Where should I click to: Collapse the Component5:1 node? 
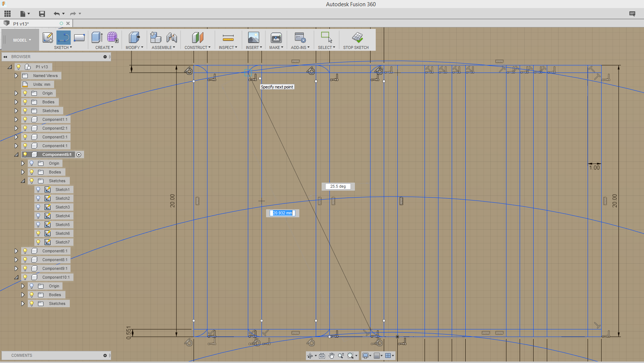[x=16, y=154]
